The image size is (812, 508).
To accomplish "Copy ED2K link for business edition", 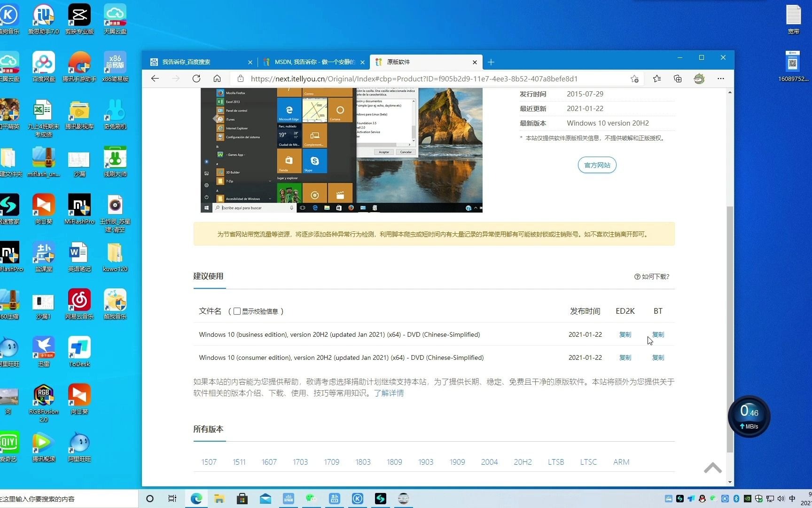I will tap(625, 334).
